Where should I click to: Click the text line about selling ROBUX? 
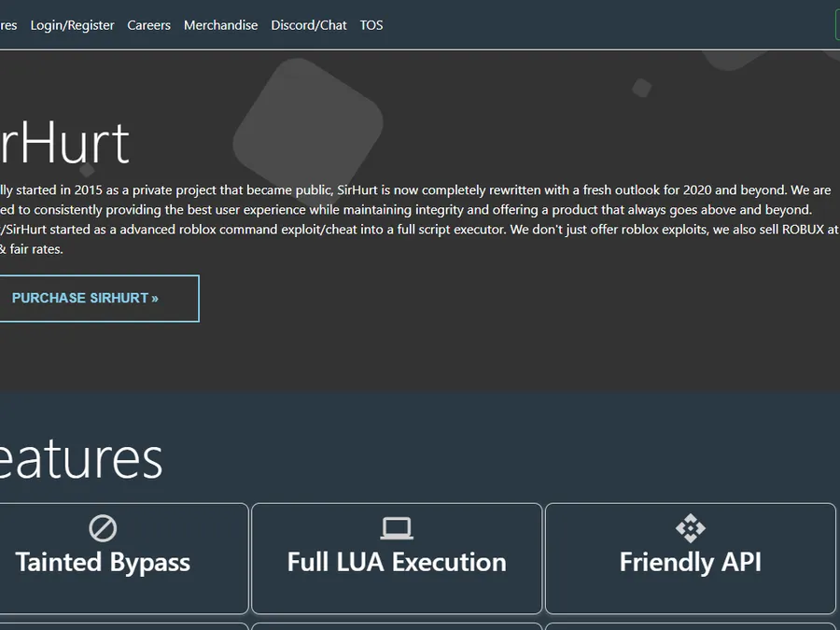[419, 230]
